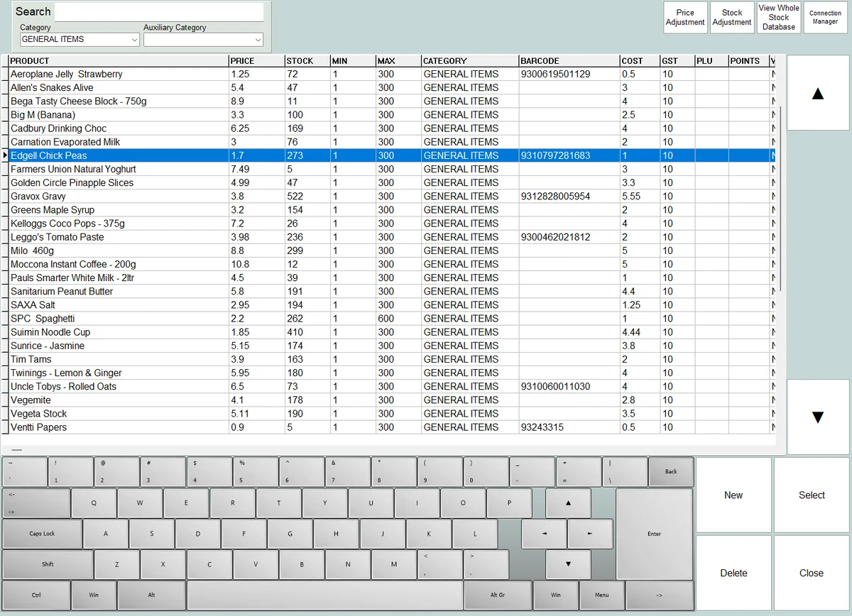Click the Milo 460g product name
Image resolution: width=852 pixels, height=616 pixels.
point(32,251)
